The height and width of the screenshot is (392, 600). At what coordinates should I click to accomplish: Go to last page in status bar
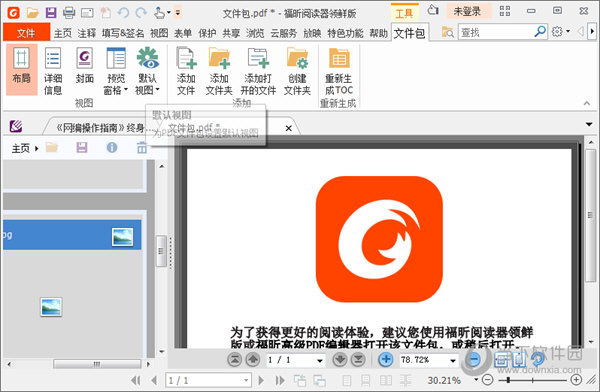(x=280, y=381)
